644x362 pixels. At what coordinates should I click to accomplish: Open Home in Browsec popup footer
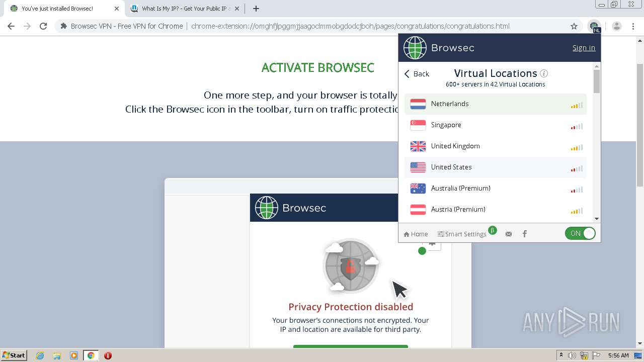click(416, 234)
